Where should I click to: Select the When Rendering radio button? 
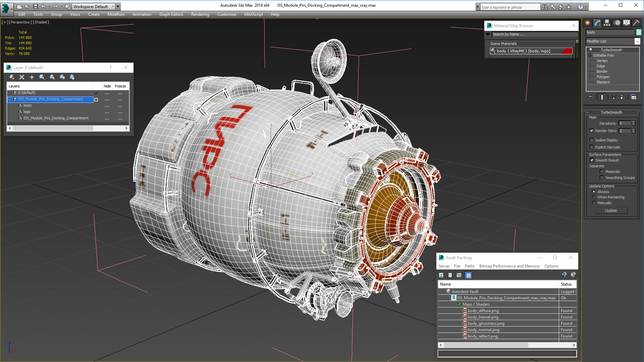pyautogui.click(x=594, y=197)
